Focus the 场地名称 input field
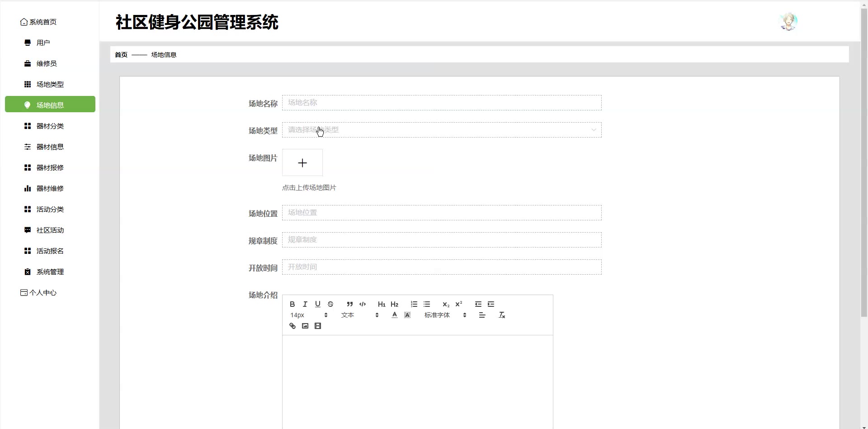The width and height of the screenshot is (868, 429). [x=442, y=103]
